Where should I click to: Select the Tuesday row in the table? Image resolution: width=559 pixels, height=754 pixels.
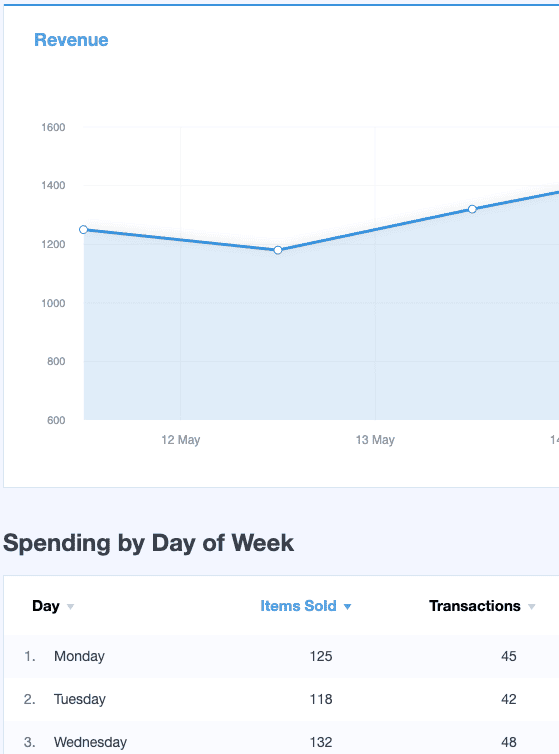coord(281,699)
